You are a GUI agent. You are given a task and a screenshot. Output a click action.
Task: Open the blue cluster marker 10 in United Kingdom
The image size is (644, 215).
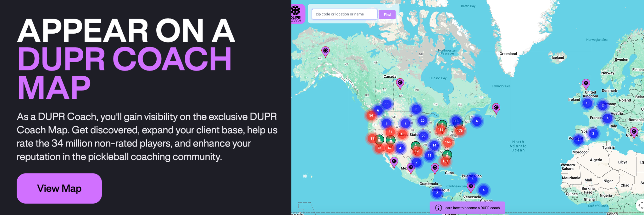(x=587, y=103)
